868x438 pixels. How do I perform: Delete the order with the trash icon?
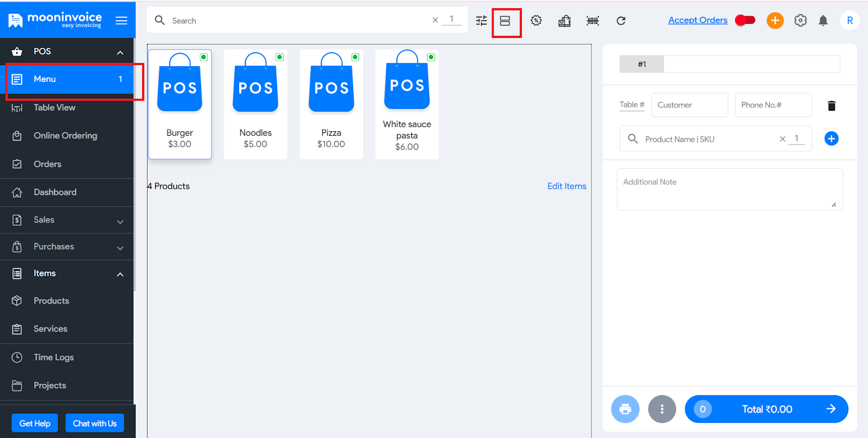[x=831, y=106]
